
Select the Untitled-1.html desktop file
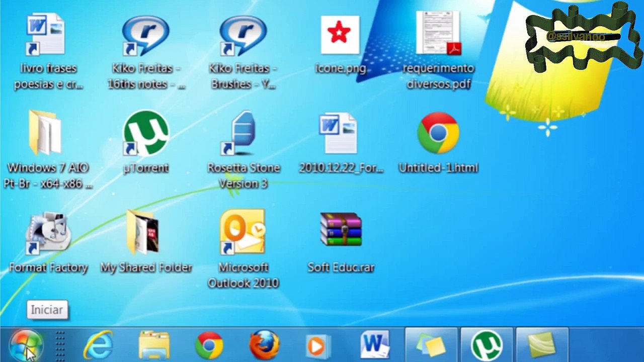438,134
